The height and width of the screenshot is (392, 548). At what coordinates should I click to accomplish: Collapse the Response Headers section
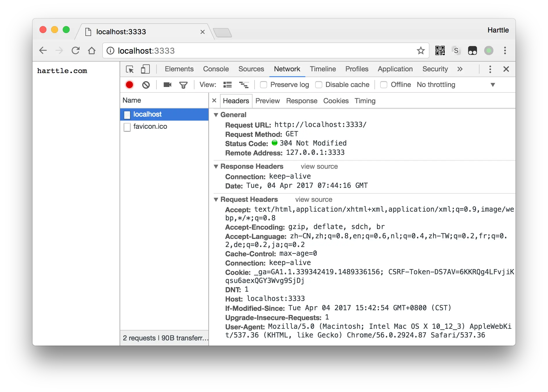(216, 166)
